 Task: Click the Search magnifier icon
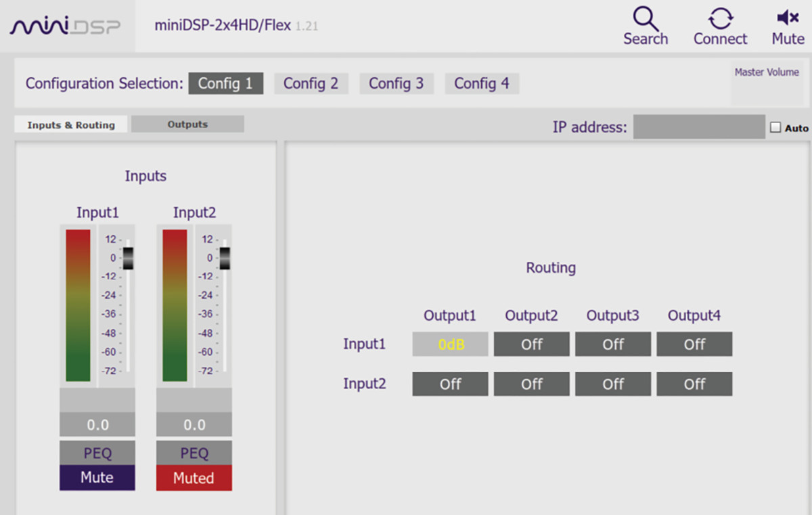(x=645, y=18)
